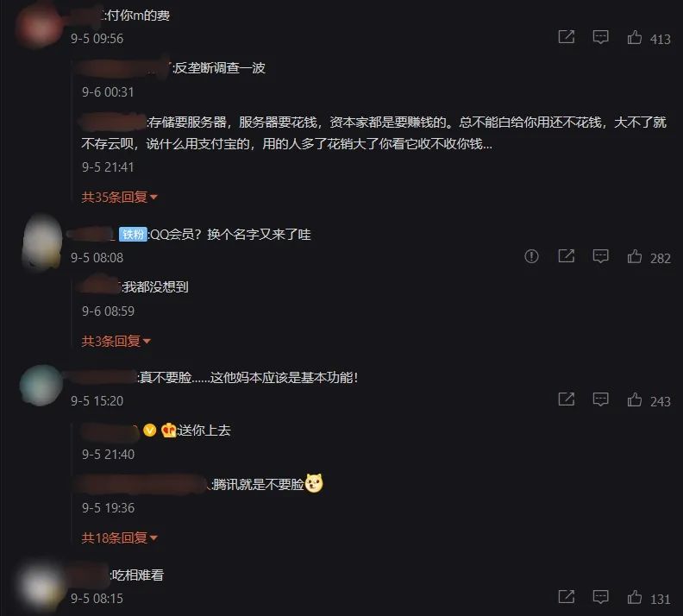Like the 真不要脸 comment with 243 likes
The width and height of the screenshot is (683, 616).
634,399
